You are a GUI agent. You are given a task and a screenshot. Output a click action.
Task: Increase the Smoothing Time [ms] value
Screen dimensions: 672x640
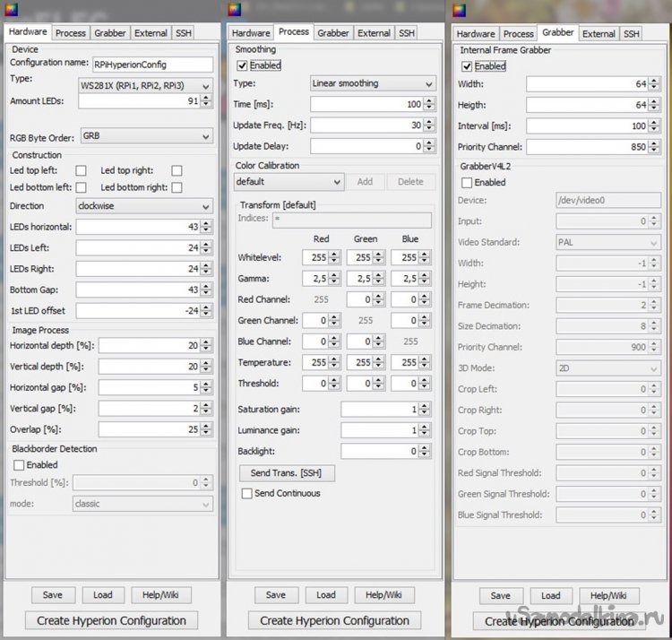pos(429,101)
